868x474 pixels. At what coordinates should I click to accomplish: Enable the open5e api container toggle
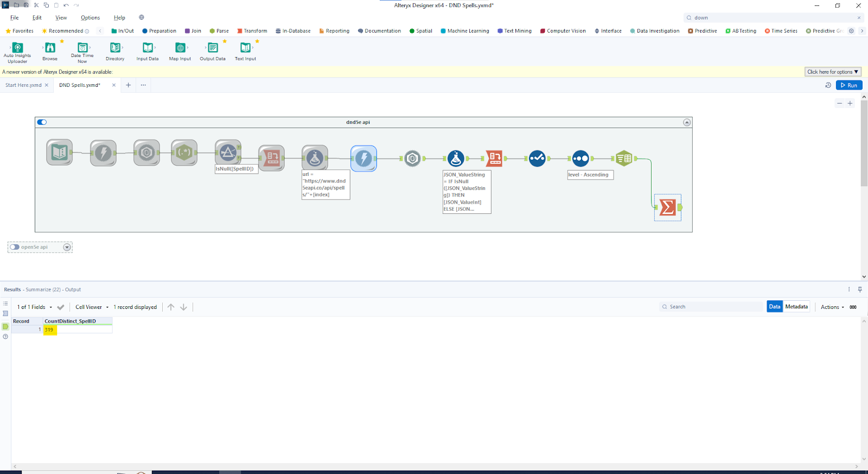pyautogui.click(x=15, y=247)
